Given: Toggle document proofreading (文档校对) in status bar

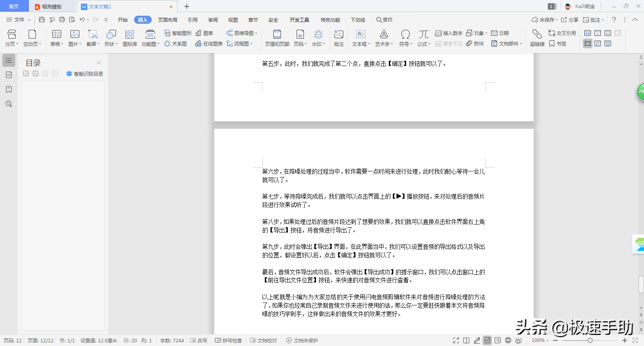Looking at the screenshot, I should point(264,340).
